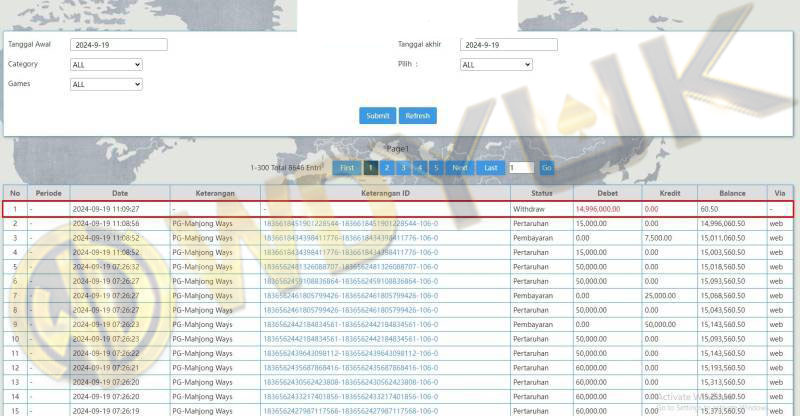Image resolution: width=800 pixels, height=416 pixels.
Task: Click the Via column header
Action: [x=780, y=193]
